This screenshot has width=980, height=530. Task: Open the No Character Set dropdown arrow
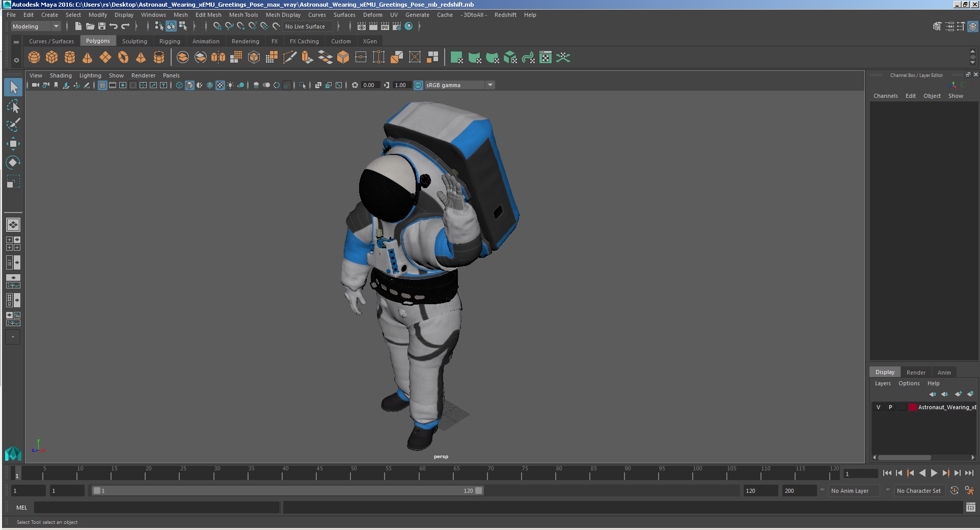point(888,490)
